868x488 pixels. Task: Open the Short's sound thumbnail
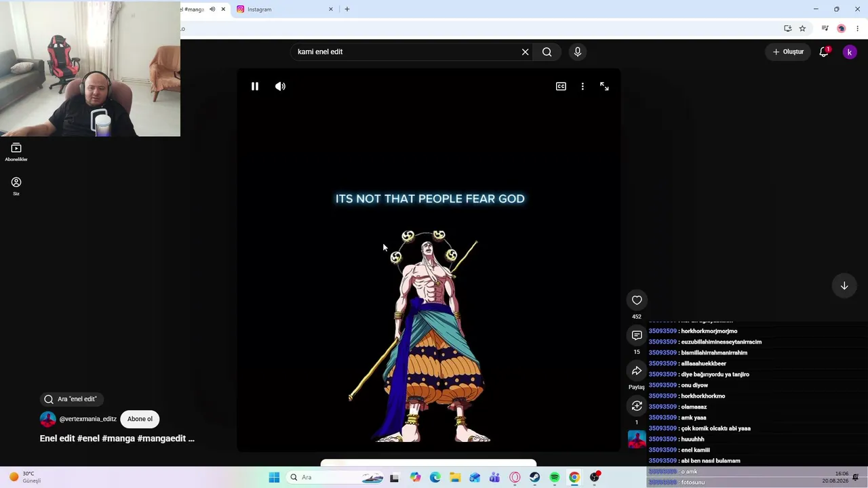click(x=637, y=439)
